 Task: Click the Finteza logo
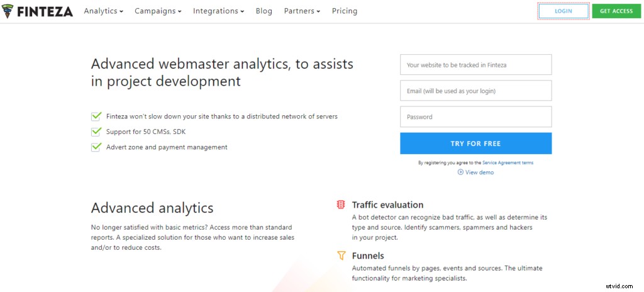pos(37,11)
